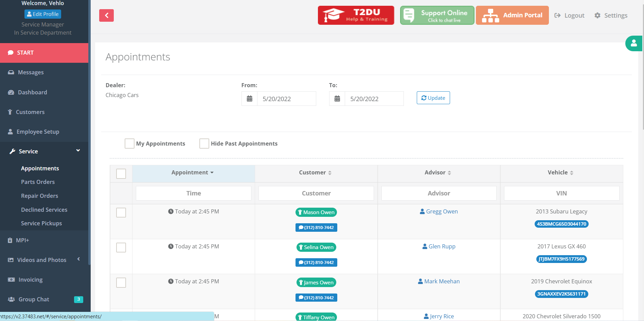The height and width of the screenshot is (321, 644).
Task: Open the Messages section from the sidebar
Action: pos(31,72)
